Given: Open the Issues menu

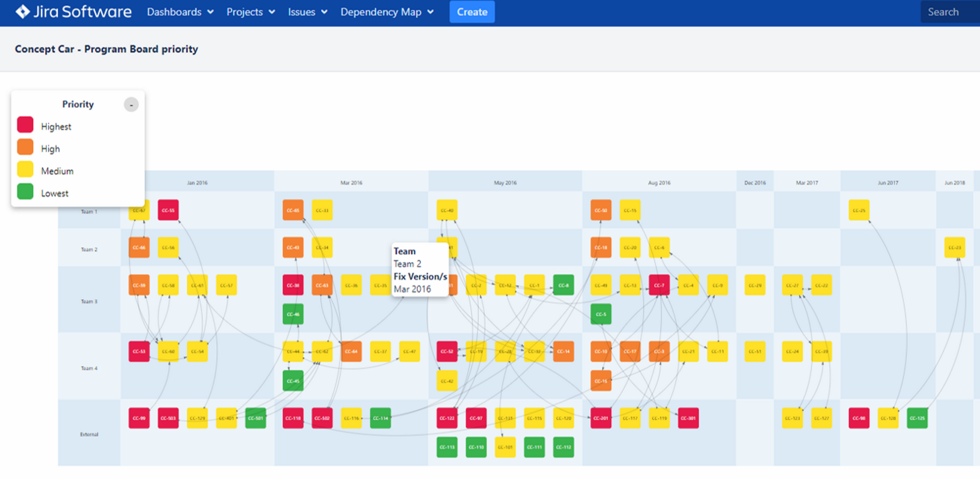Looking at the screenshot, I should point(307,12).
